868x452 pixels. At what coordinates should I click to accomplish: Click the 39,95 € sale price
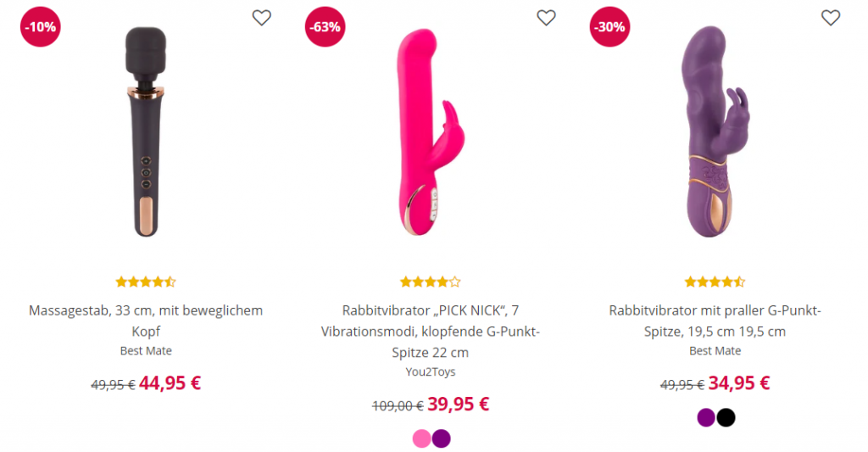point(458,404)
